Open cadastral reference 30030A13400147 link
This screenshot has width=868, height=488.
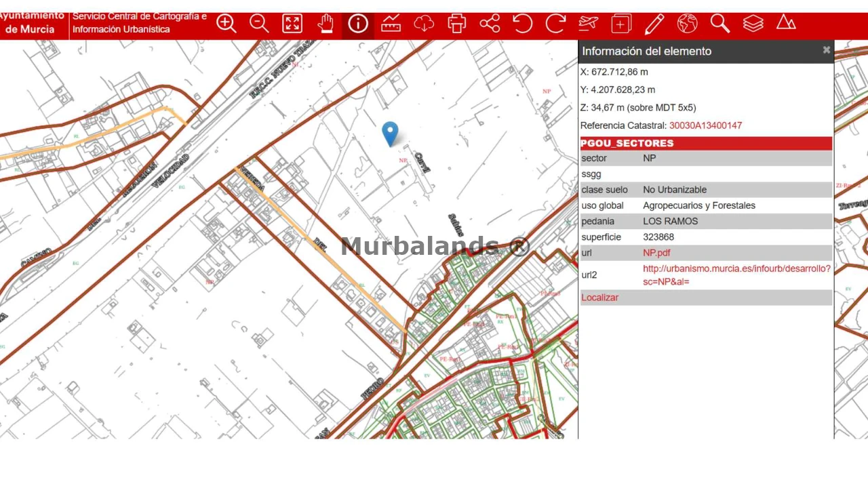coord(705,125)
